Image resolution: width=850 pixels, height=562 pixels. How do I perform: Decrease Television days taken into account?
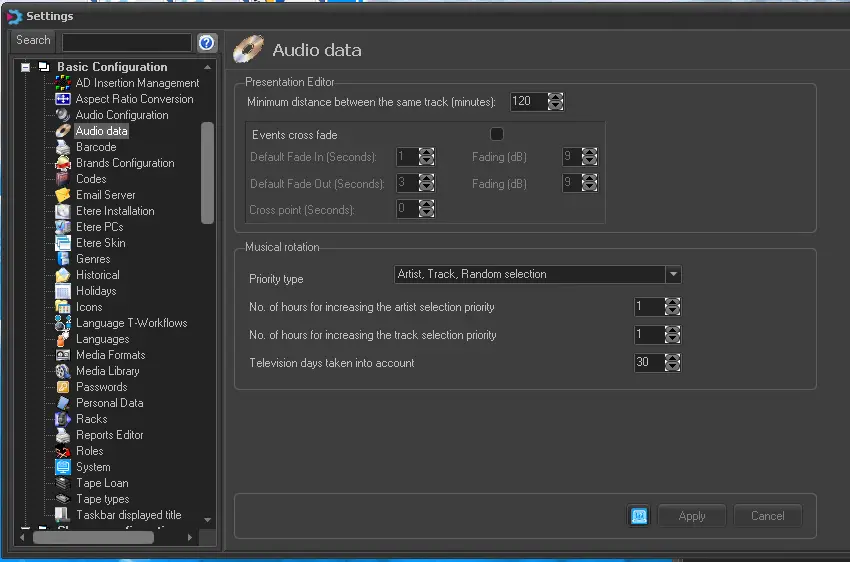(672, 367)
